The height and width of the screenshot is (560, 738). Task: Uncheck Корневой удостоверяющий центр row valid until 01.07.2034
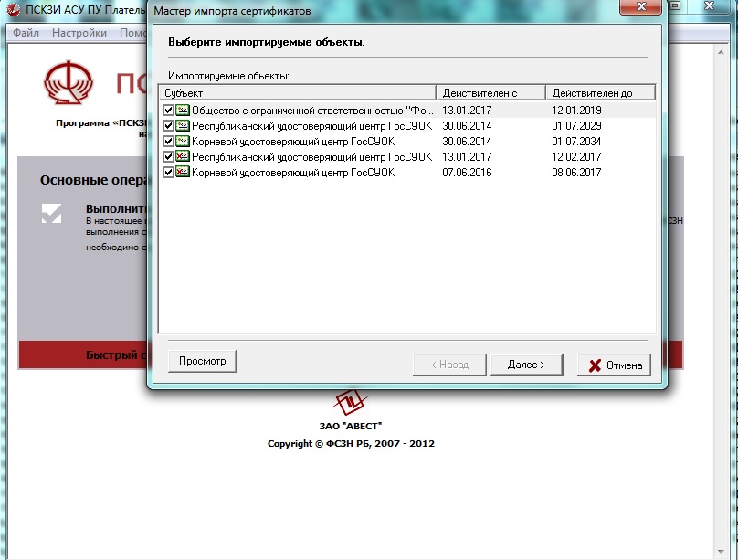click(x=168, y=142)
